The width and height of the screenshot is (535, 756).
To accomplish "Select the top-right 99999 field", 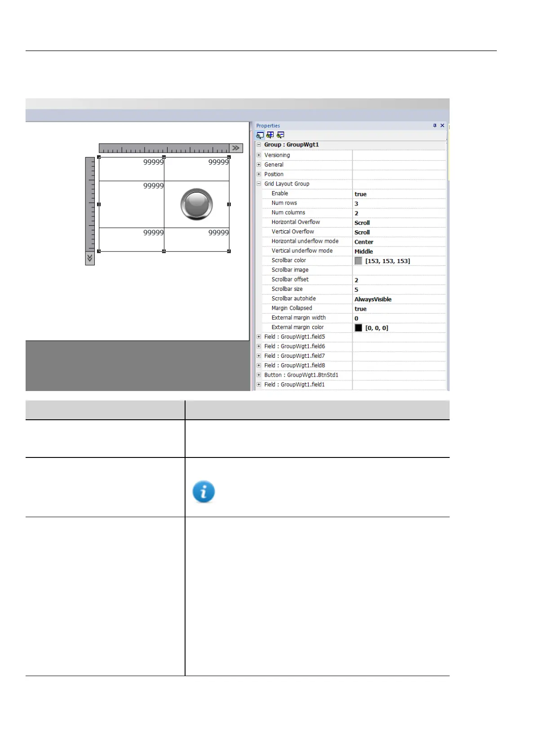I will pyautogui.click(x=197, y=169).
